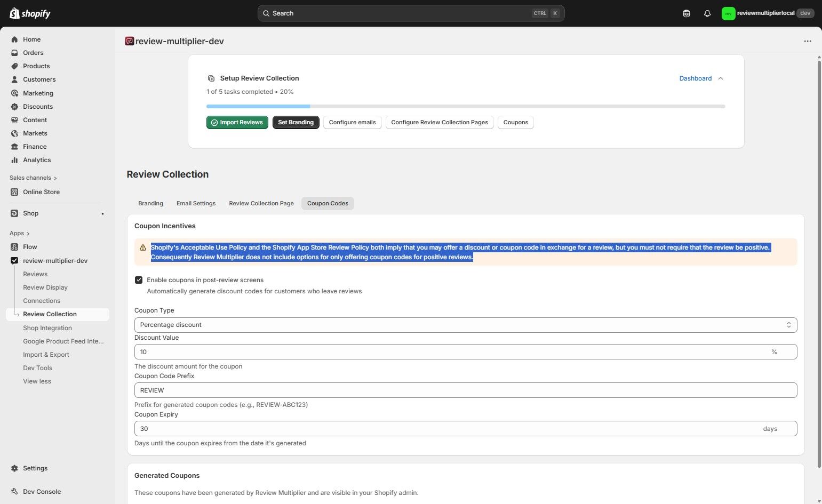822x504 pixels.
Task: Open Products tag icon
Action: pyautogui.click(x=14, y=66)
